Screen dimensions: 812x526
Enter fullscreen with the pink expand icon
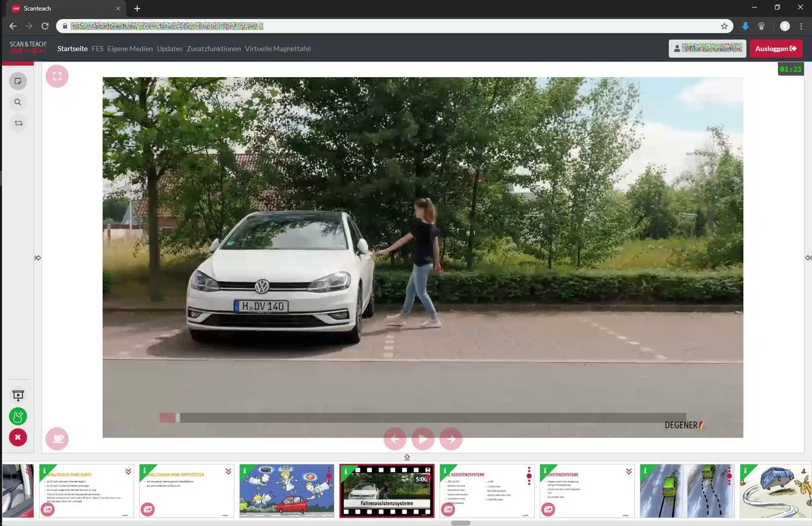click(x=57, y=76)
